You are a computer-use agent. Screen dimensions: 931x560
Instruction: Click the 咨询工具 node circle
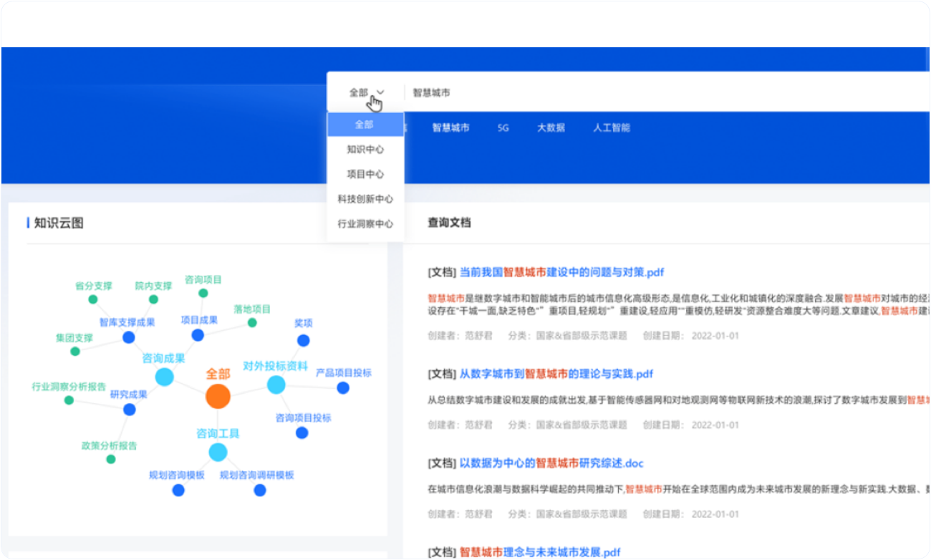(218, 452)
